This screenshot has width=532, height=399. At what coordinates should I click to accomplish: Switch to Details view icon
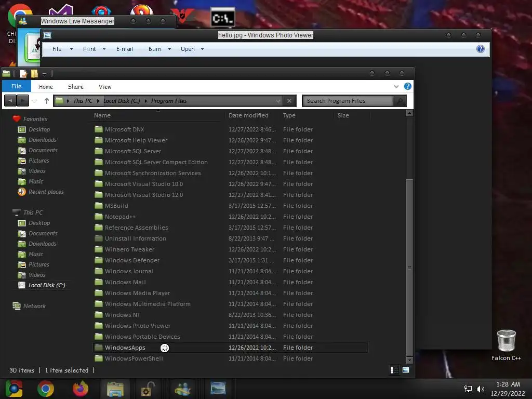click(x=394, y=370)
